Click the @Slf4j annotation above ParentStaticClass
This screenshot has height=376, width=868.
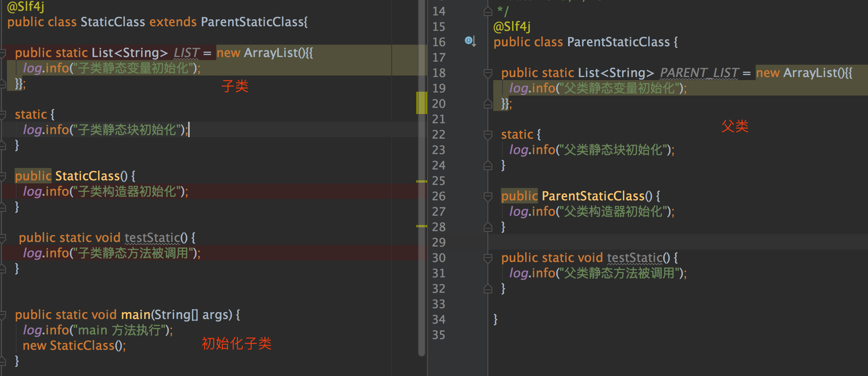point(512,27)
